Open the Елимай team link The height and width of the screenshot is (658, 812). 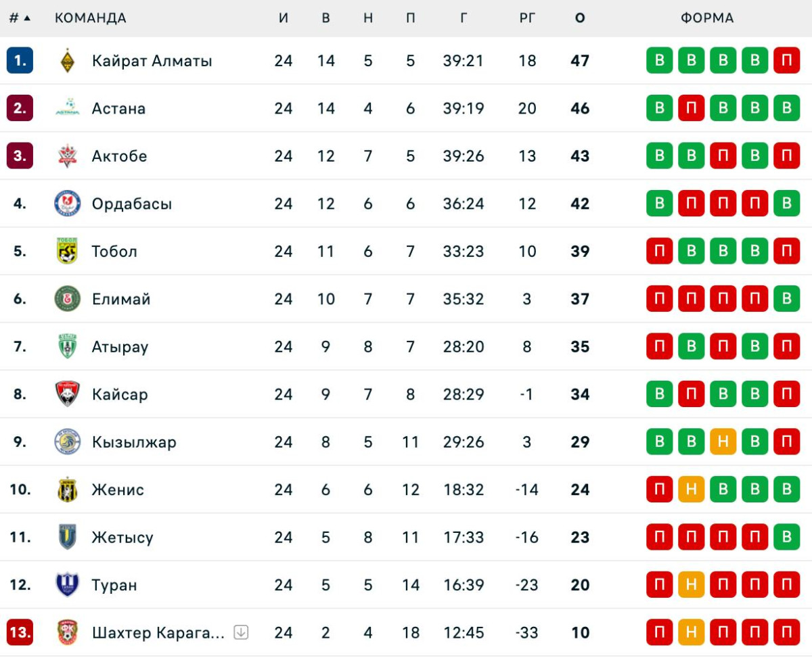click(x=121, y=299)
